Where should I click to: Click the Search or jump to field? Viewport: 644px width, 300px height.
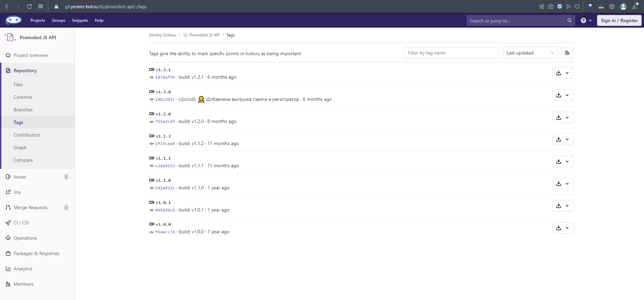(x=521, y=20)
